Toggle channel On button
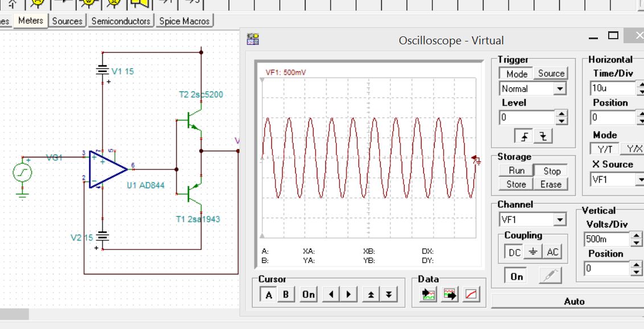This screenshot has width=644, height=329. click(516, 277)
